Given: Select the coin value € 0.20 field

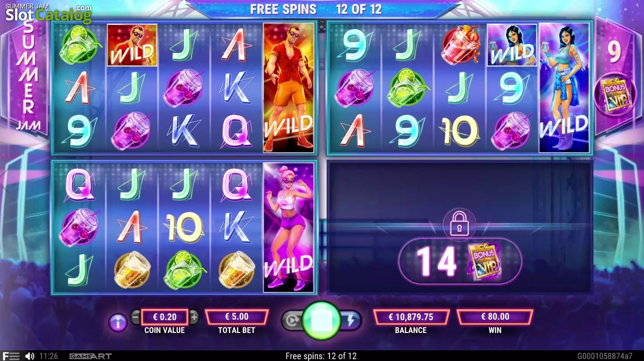Looking at the screenshot, I should click(x=165, y=317).
